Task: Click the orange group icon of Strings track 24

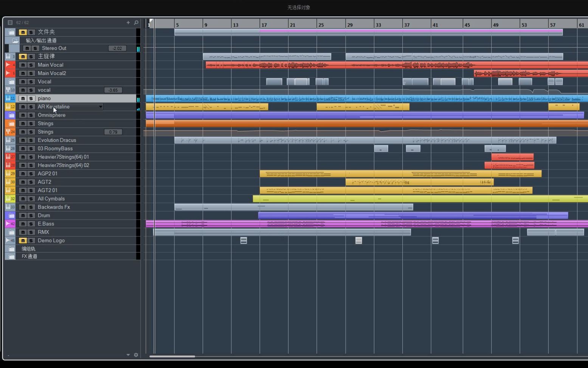Action: [8, 132]
